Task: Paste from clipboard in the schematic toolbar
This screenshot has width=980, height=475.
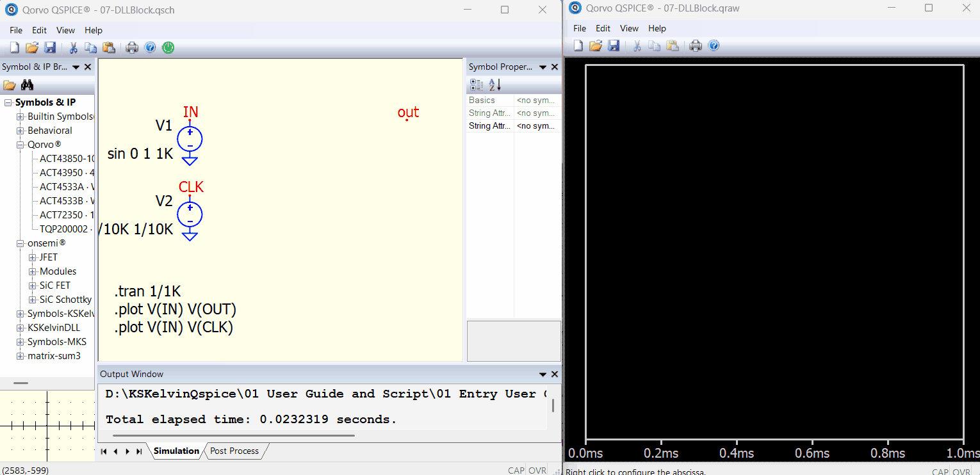Action: pos(109,47)
